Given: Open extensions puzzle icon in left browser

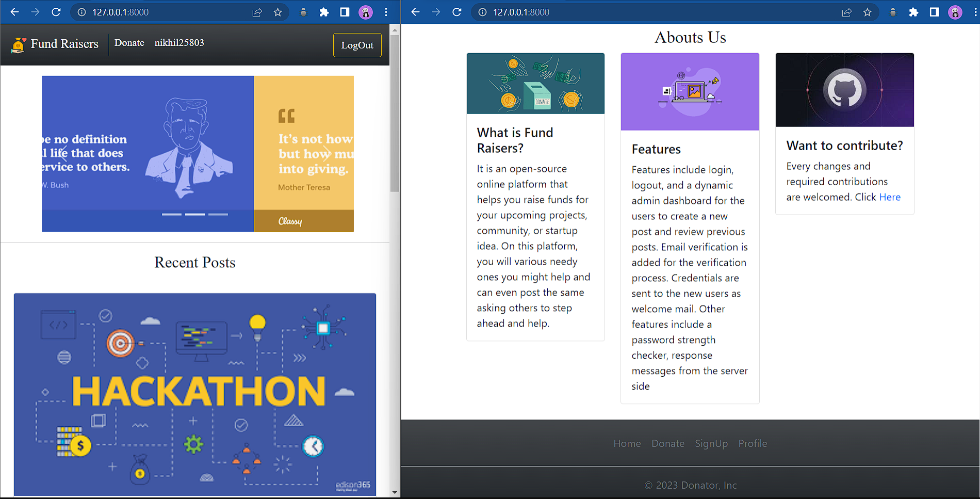Looking at the screenshot, I should click(x=324, y=12).
